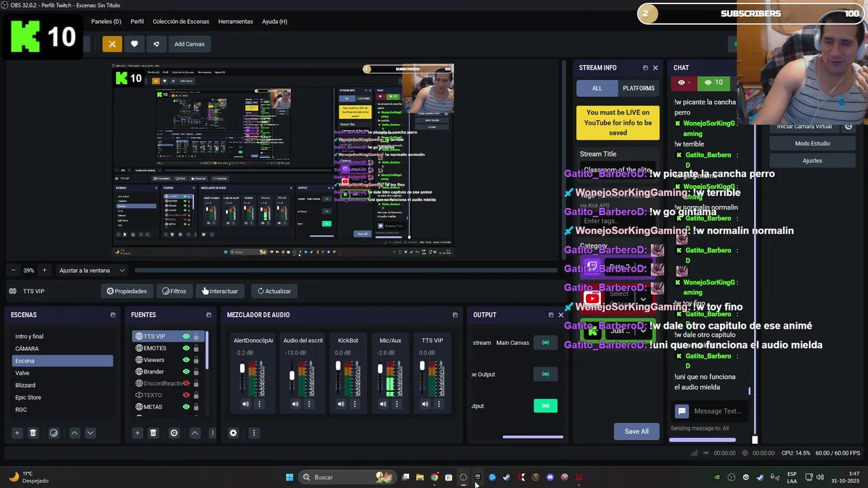The image size is (868, 488).
Task: Open Steam from the Windows taskbar
Action: 507,477
